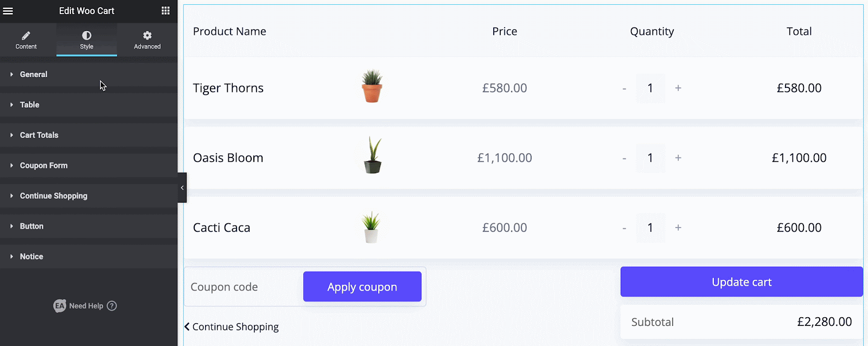Click the Tiger Thorns plant thumbnail
The width and height of the screenshot is (868, 346).
click(x=372, y=86)
